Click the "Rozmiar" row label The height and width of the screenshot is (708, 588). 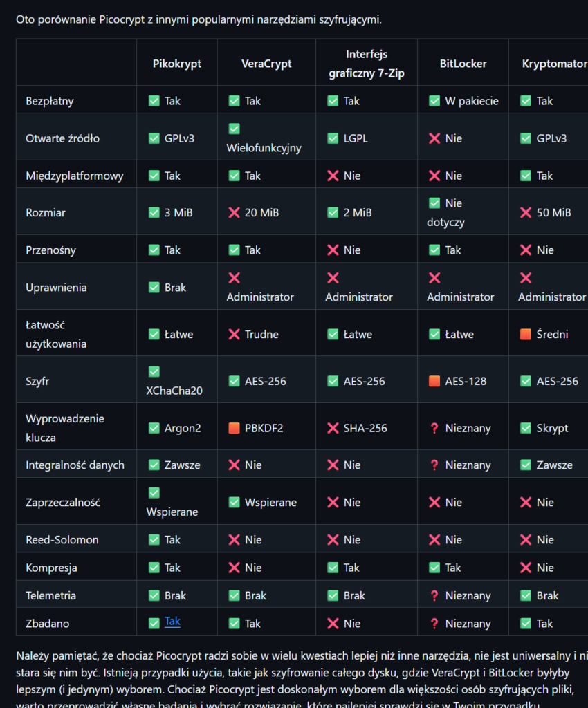[x=46, y=213]
